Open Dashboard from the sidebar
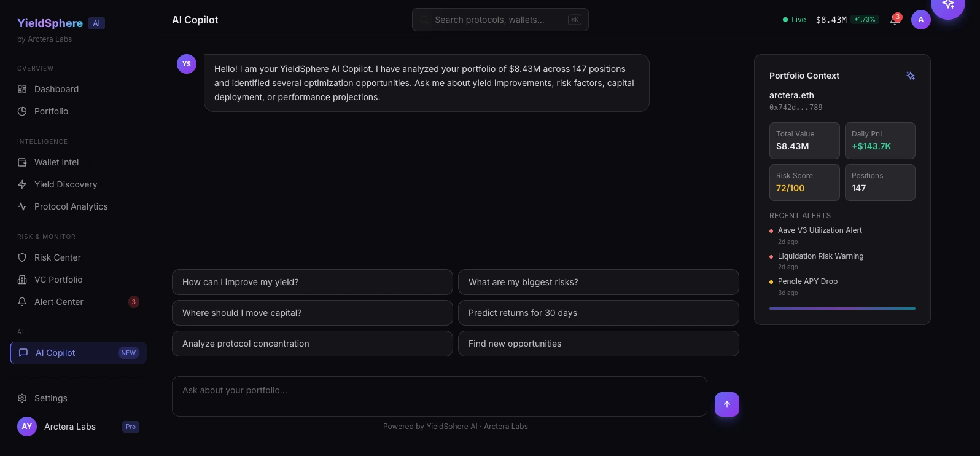980x456 pixels. tap(78, 89)
